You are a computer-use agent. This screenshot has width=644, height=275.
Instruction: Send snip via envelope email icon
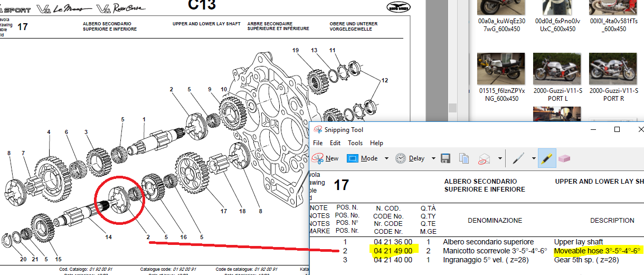pos(484,158)
